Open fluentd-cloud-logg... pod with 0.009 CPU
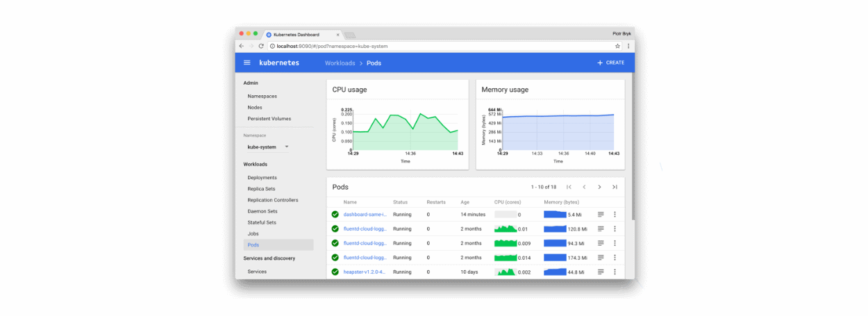 tap(365, 243)
